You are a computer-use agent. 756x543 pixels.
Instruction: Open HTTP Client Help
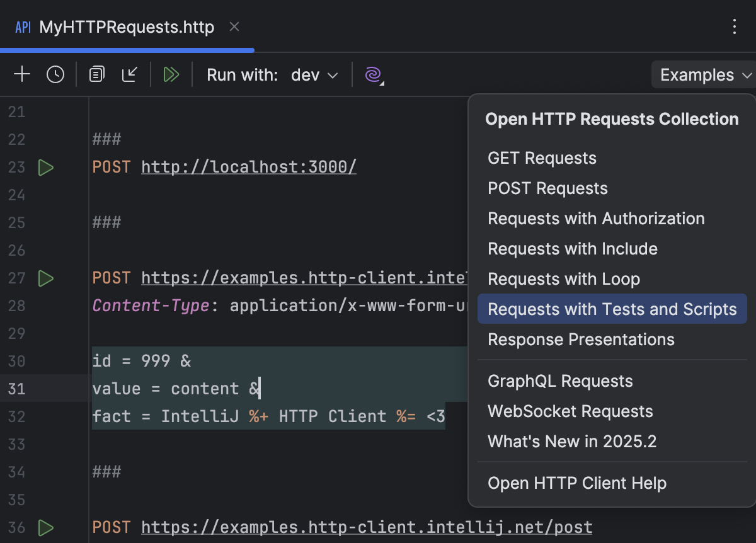(x=577, y=483)
